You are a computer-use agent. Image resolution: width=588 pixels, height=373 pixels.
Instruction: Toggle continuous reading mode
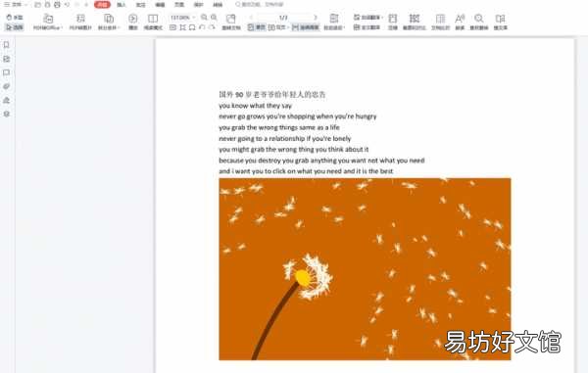point(306,27)
